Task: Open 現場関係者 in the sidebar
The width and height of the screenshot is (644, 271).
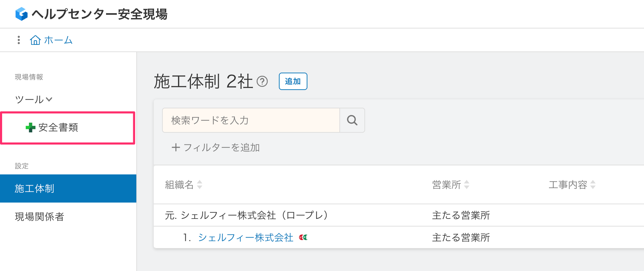Action: 39,217
